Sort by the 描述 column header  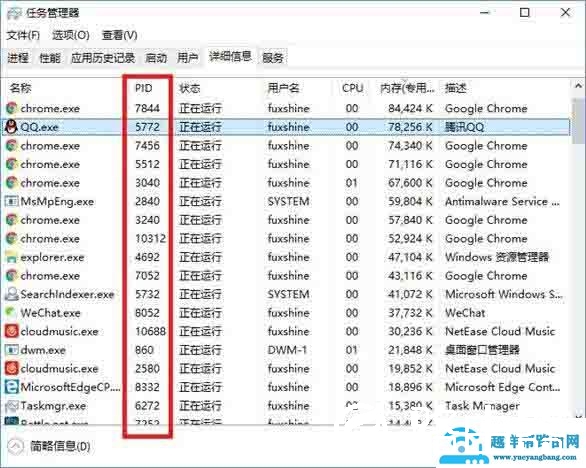tap(456, 88)
